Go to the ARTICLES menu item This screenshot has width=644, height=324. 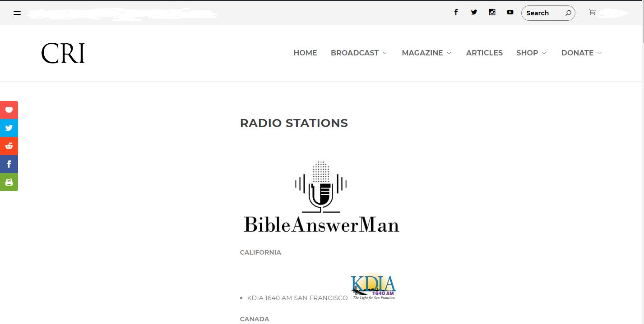tap(484, 53)
